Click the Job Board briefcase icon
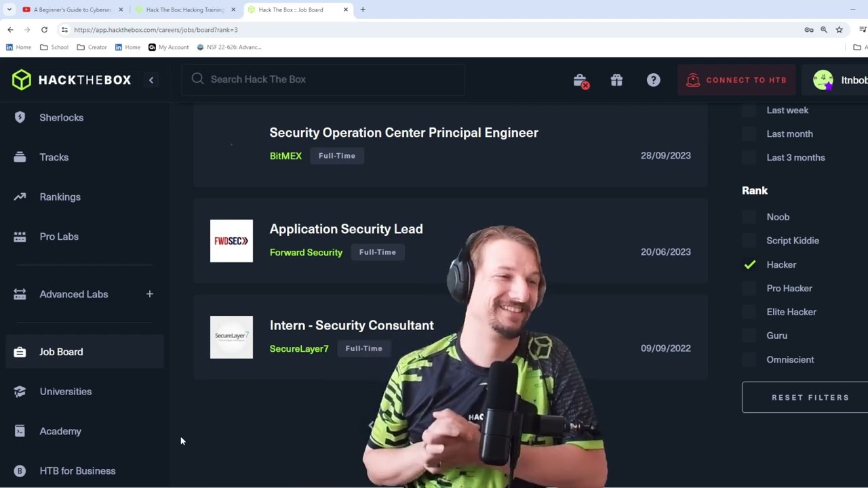868x488 pixels. [x=20, y=352]
